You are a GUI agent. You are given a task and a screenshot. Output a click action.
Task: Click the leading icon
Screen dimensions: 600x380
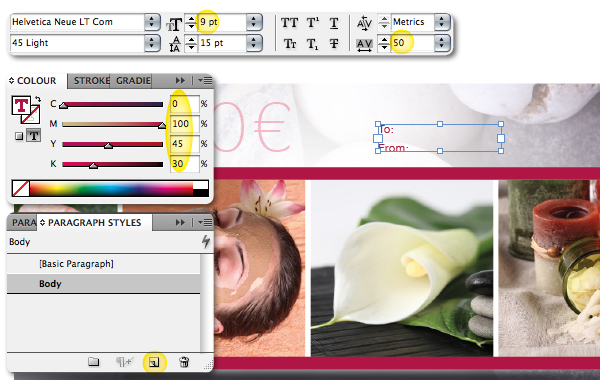(174, 44)
